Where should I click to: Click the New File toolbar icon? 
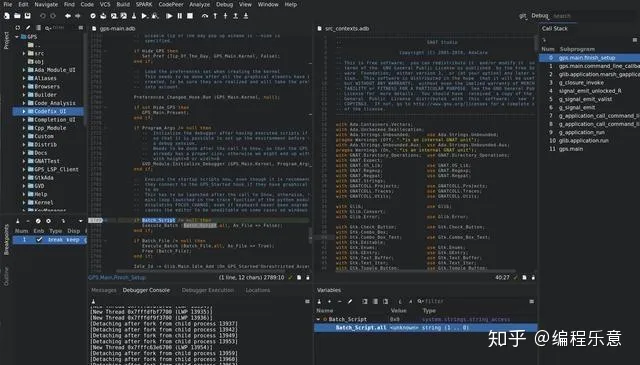[x=7, y=16]
